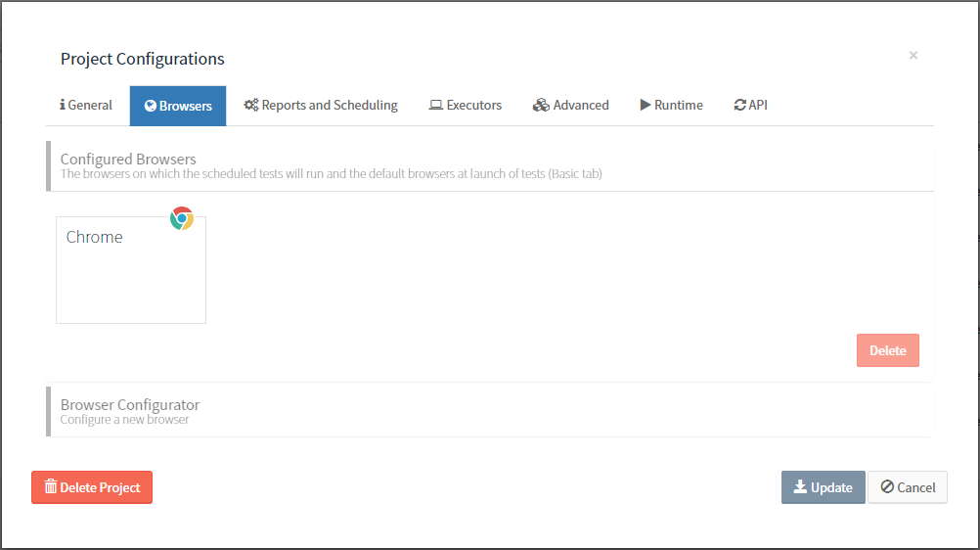Open the Executors tab
980x550 pixels.
[465, 105]
